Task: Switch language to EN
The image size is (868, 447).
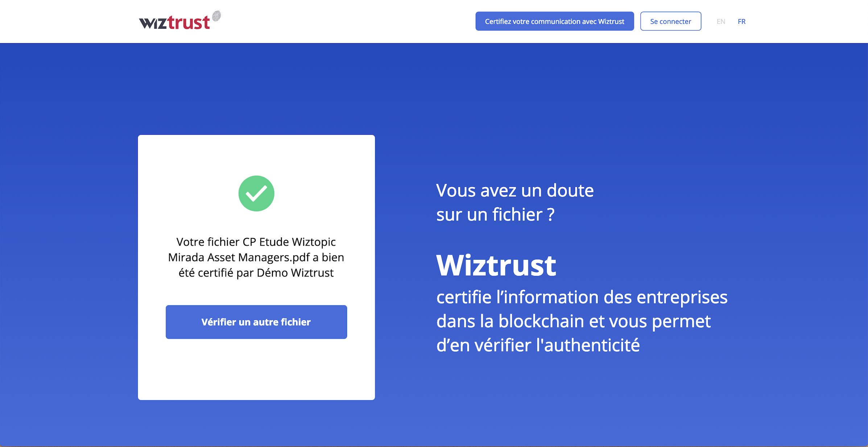Action: (x=721, y=21)
